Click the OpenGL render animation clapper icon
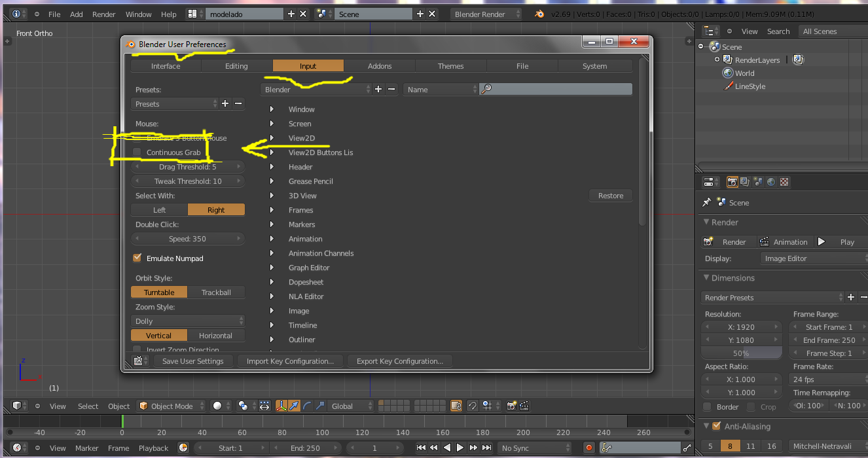Image resolution: width=868 pixels, height=458 pixels. (524, 406)
